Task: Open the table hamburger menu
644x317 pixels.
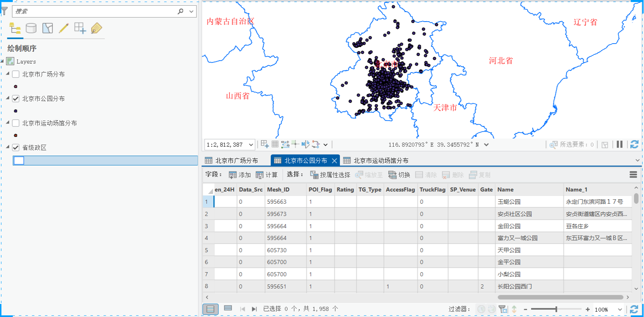Action: pos(633,175)
